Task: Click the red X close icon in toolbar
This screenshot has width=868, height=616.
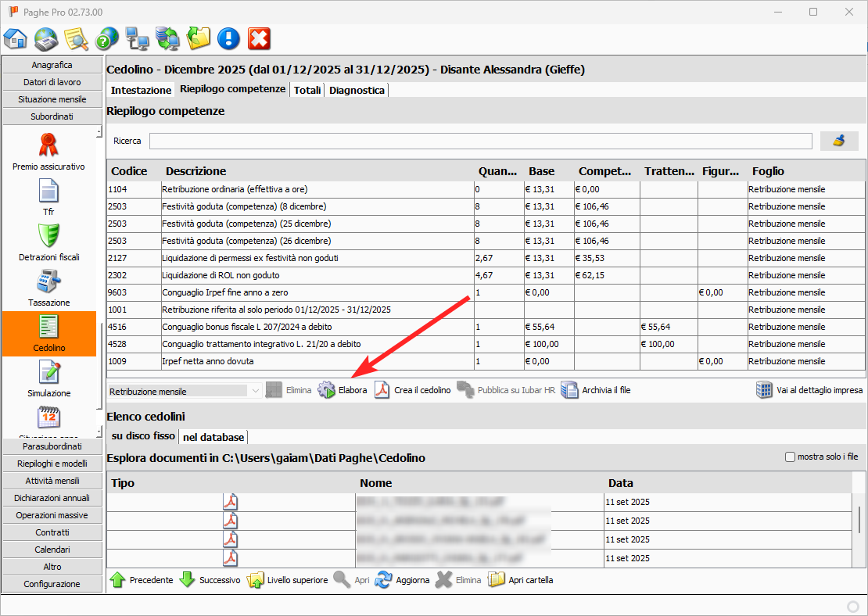Action: coord(259,38)
